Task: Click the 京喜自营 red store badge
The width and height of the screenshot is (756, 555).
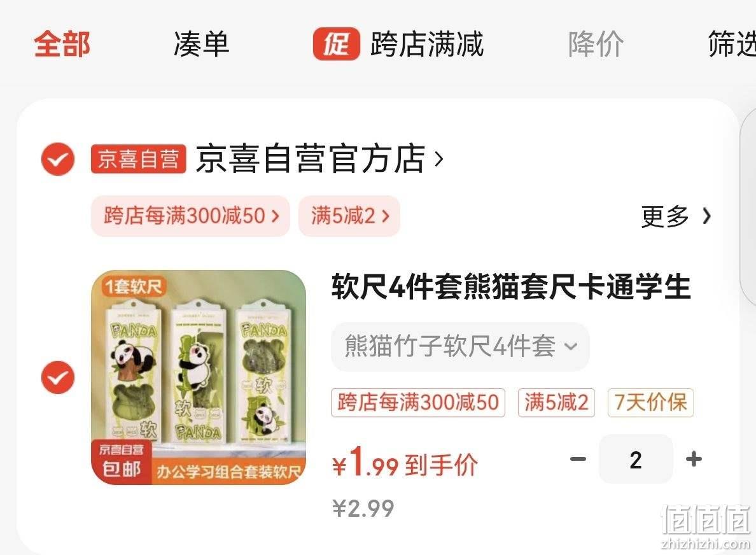Action: click(138, 158)
